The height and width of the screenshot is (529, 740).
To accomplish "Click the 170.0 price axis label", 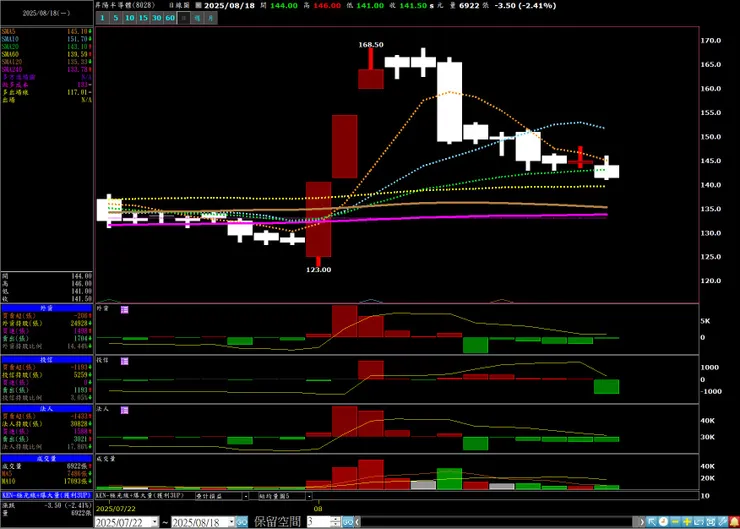I will coord(711,41).
